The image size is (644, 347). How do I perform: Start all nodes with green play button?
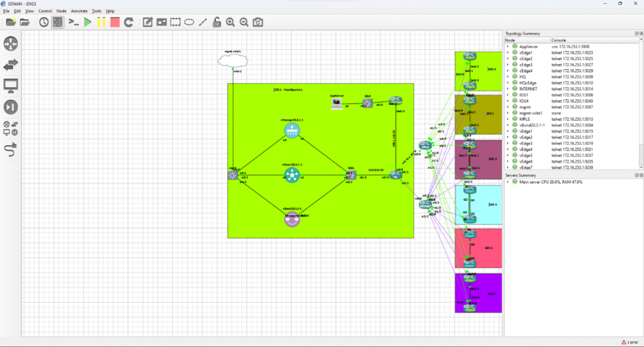click(87, 22)
